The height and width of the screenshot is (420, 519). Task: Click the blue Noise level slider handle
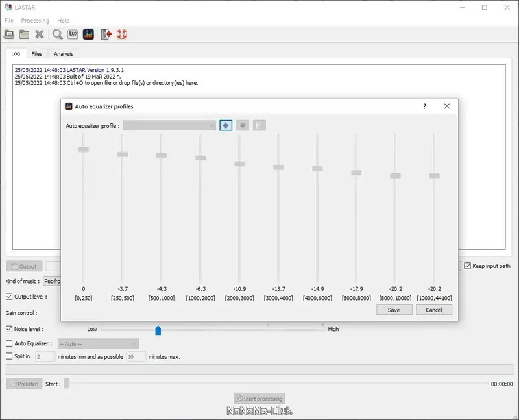point(158,330)
